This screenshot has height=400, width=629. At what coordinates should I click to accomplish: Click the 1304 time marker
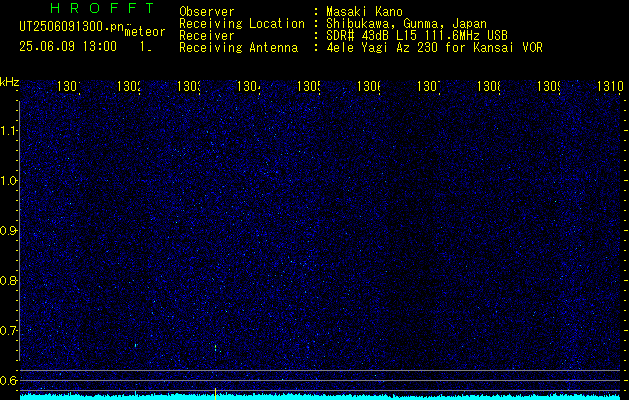[249, 87]
